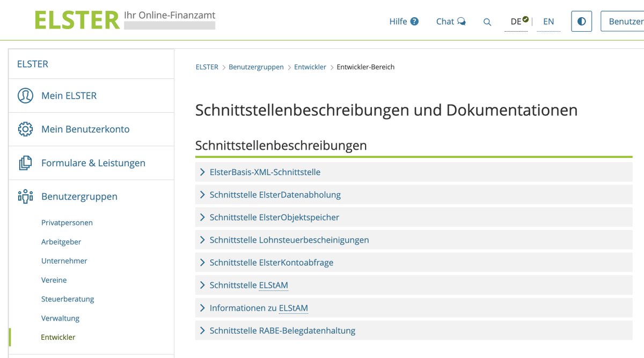This screenshot has width=644, height=358.
Task: Expand Schnittstelle ElsterObjektspeicher section
Action: [414, 217]
